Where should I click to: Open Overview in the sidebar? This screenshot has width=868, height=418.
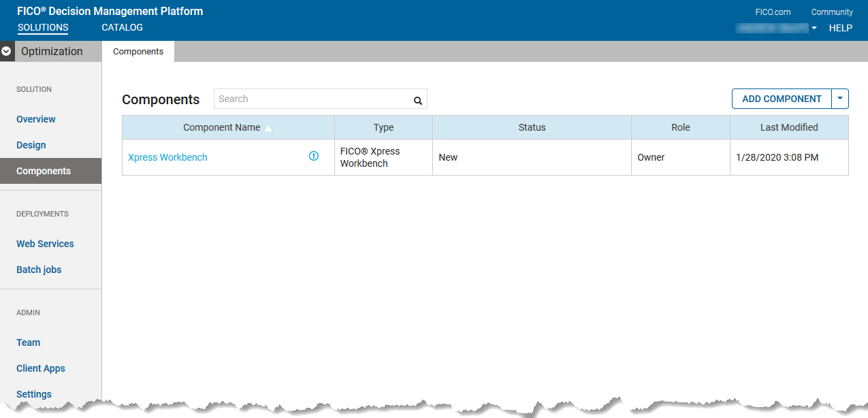36,119
